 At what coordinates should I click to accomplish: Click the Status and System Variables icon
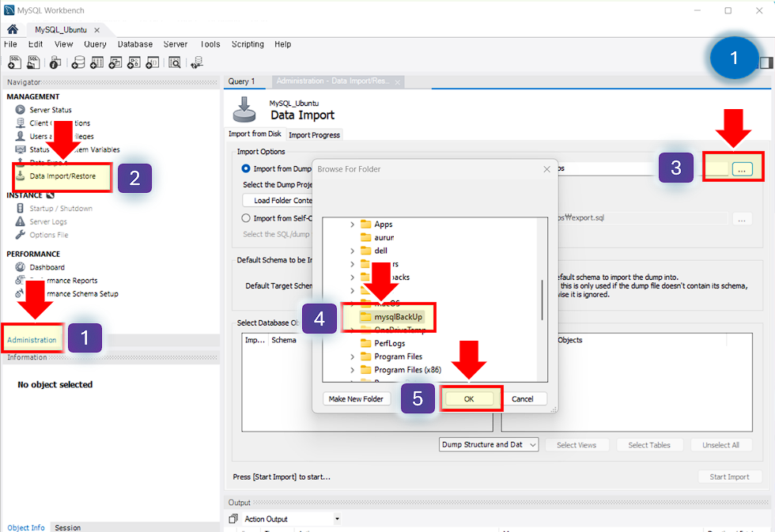click(21, 149)
